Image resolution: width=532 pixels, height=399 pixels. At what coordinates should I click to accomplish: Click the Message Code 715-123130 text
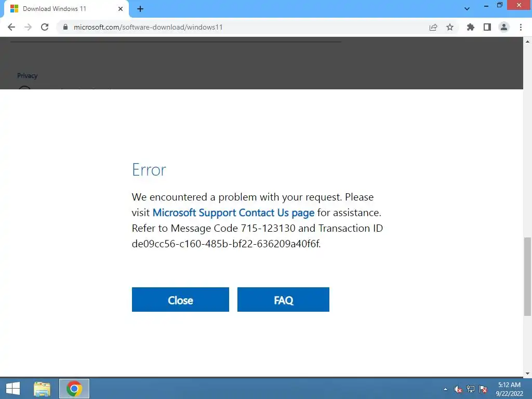click(233, 228)
